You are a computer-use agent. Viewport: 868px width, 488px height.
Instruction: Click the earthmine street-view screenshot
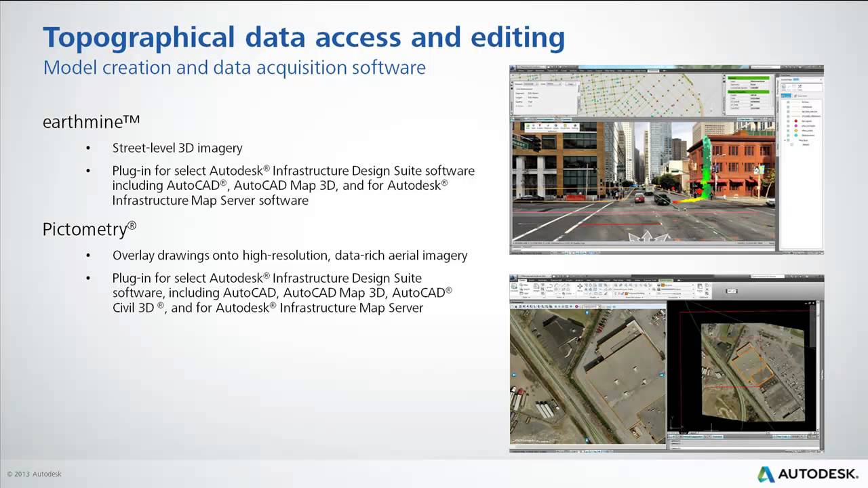point(667,159)
